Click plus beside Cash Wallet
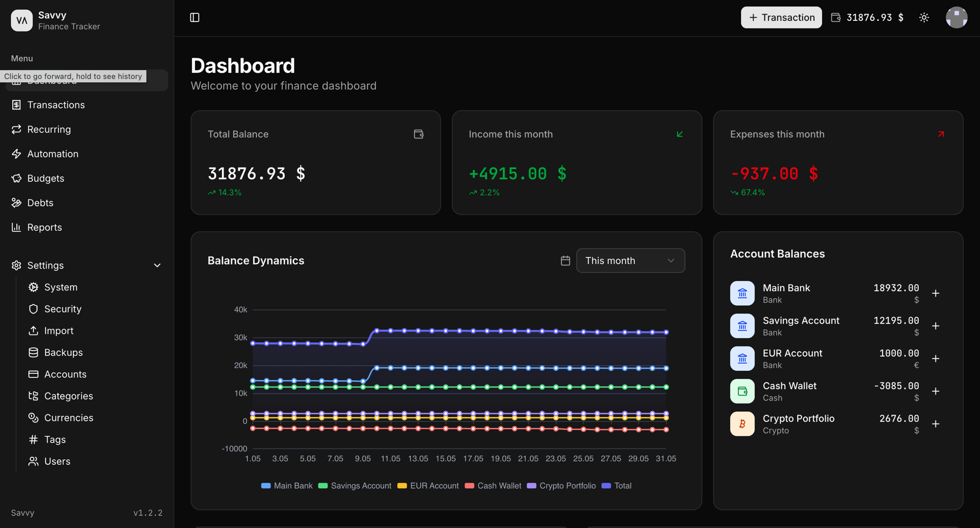This screenshot has width=980, height=528. click(935, 391)
